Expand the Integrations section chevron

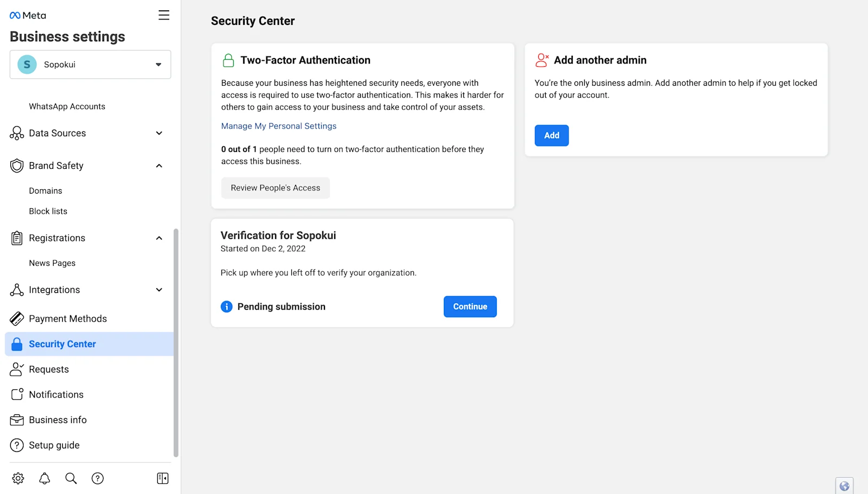point(159,290)
